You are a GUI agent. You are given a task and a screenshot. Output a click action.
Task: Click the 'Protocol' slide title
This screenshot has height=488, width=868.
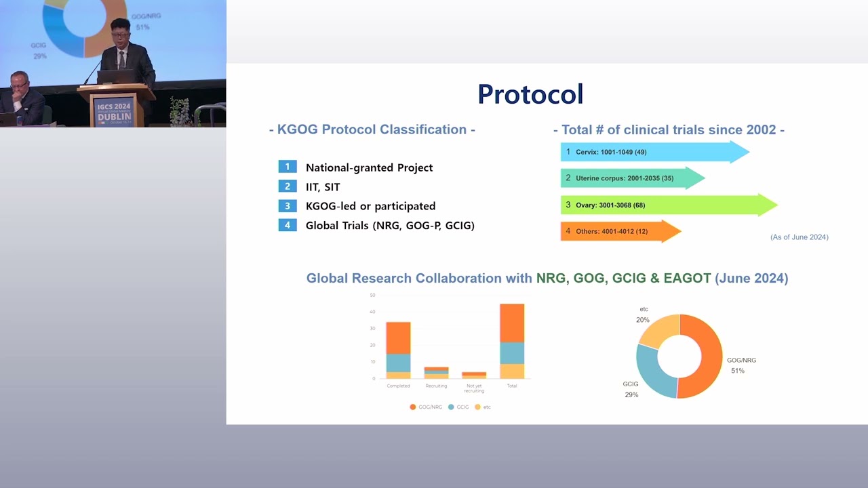coord(530,94)
